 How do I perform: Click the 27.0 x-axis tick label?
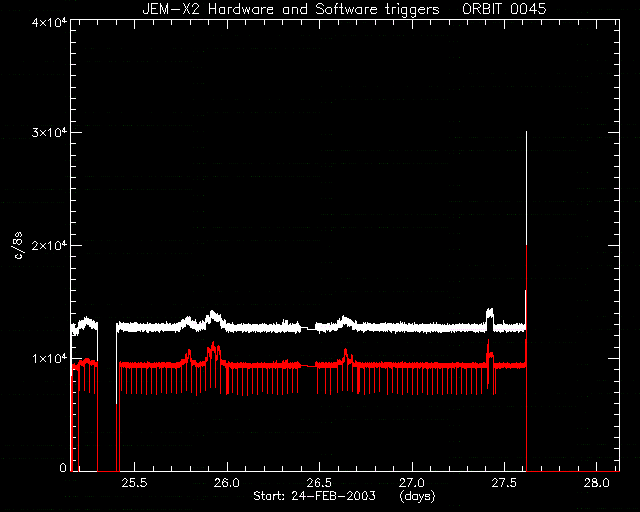412,483
